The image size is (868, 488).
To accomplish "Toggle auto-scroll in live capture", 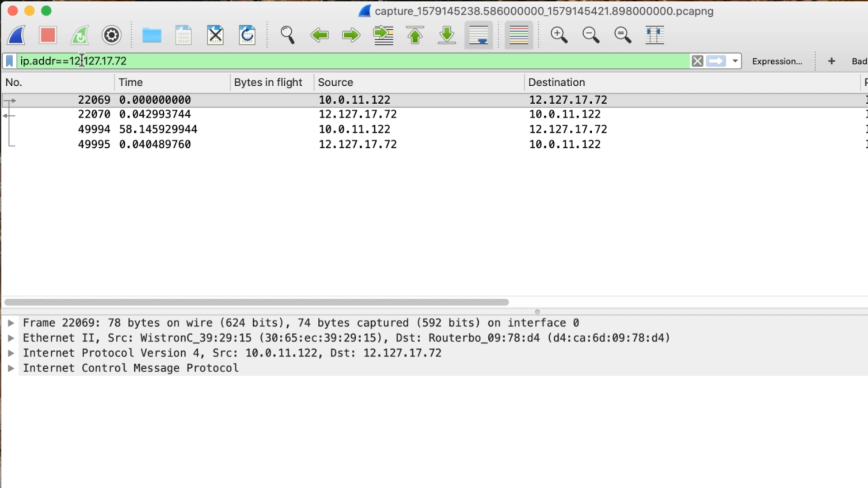I will [478, 35].
